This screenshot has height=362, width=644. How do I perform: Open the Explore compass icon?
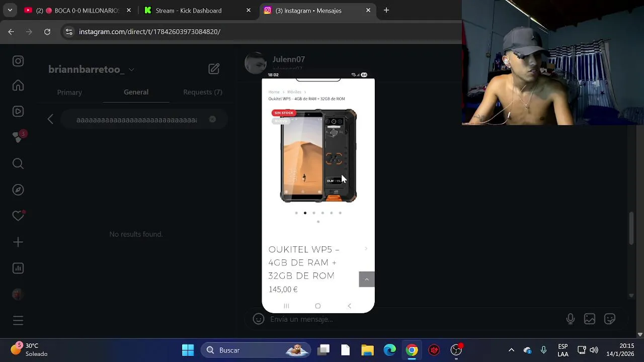(18, 190)
